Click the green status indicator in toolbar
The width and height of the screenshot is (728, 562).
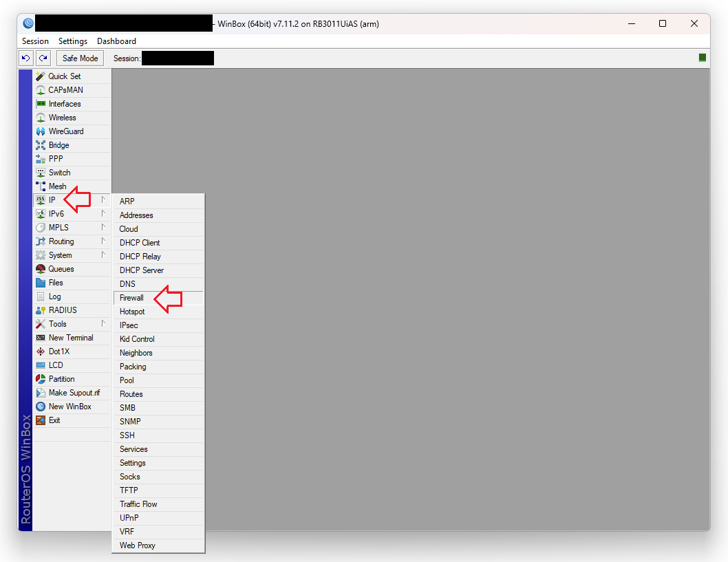point(703,58)
